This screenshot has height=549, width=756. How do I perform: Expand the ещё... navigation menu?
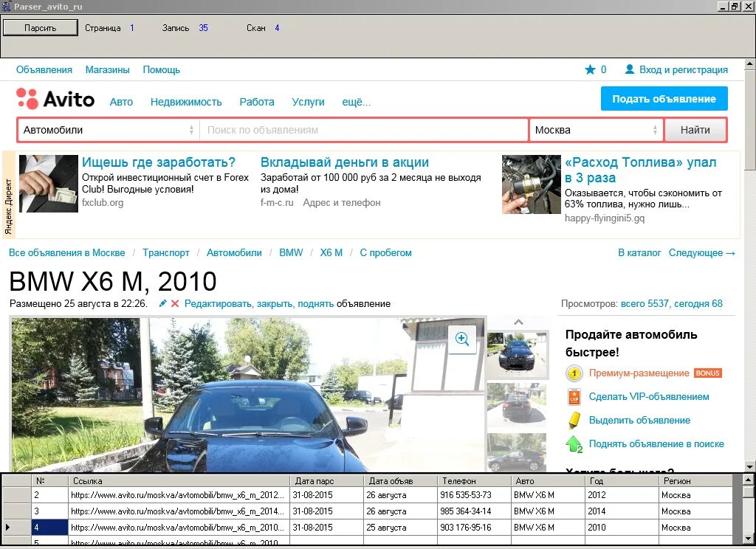tap(357, 102)
